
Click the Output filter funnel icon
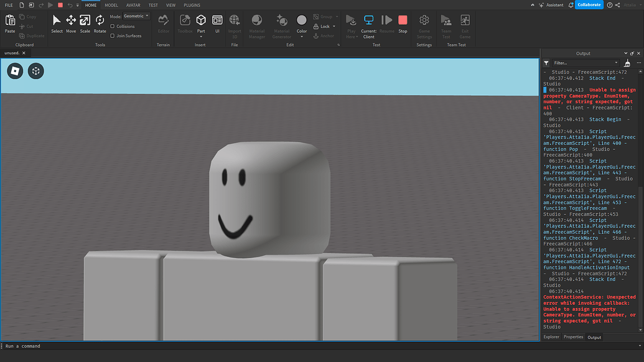tap(546, 63)
